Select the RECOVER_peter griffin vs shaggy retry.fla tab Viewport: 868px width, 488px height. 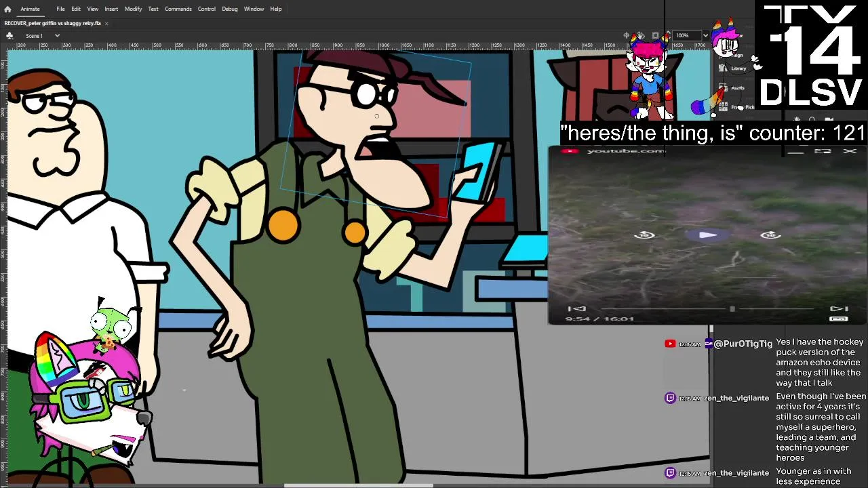point(53,23)
